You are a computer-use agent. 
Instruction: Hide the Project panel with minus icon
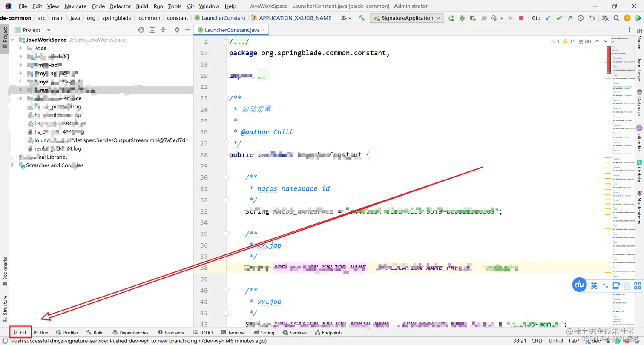188,30
